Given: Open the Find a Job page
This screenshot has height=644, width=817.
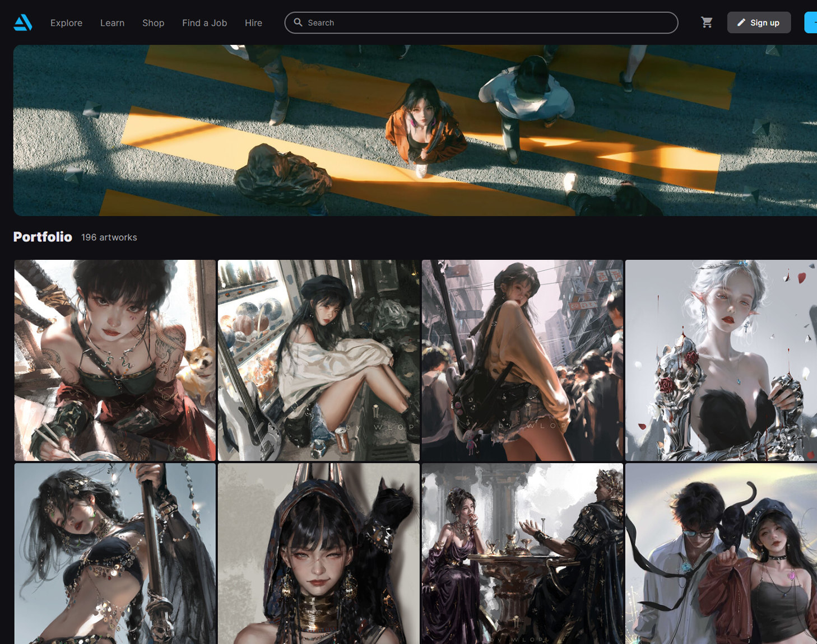Looking at the screenshot, I should (205, 23).
